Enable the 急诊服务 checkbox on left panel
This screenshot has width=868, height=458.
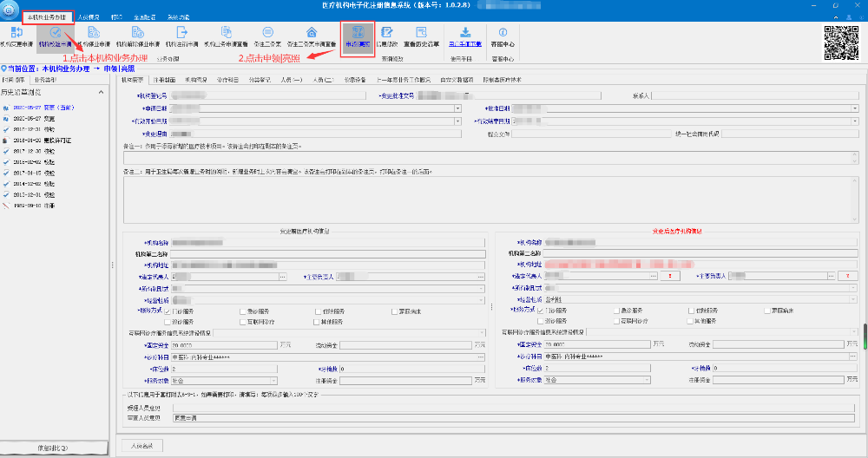[243, 310]
